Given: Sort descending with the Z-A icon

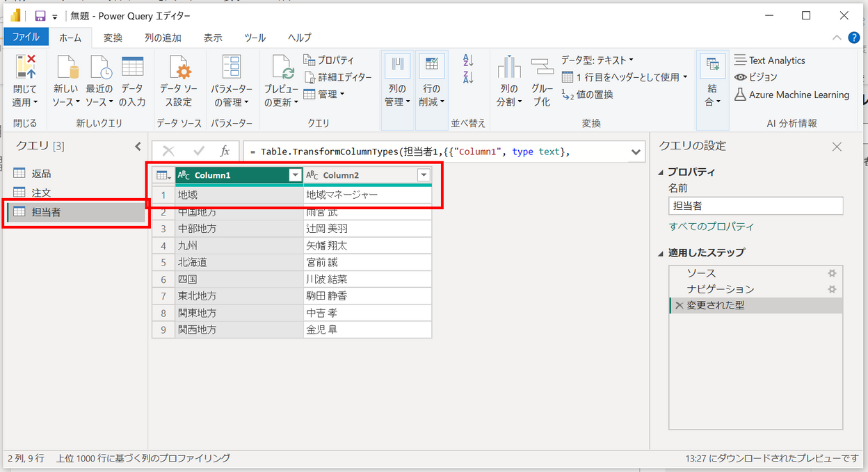Looking at the screenshot, I should coord(468,77).
